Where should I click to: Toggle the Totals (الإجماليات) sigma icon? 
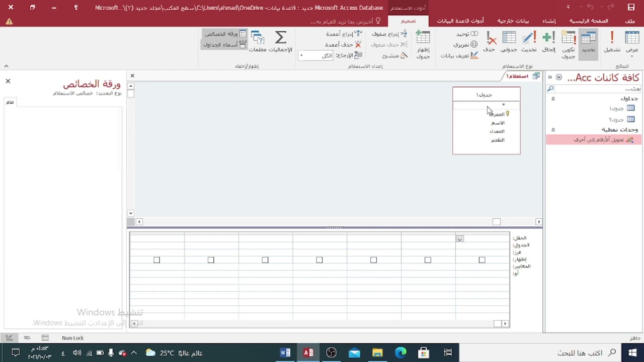click(x=281, y=42)
